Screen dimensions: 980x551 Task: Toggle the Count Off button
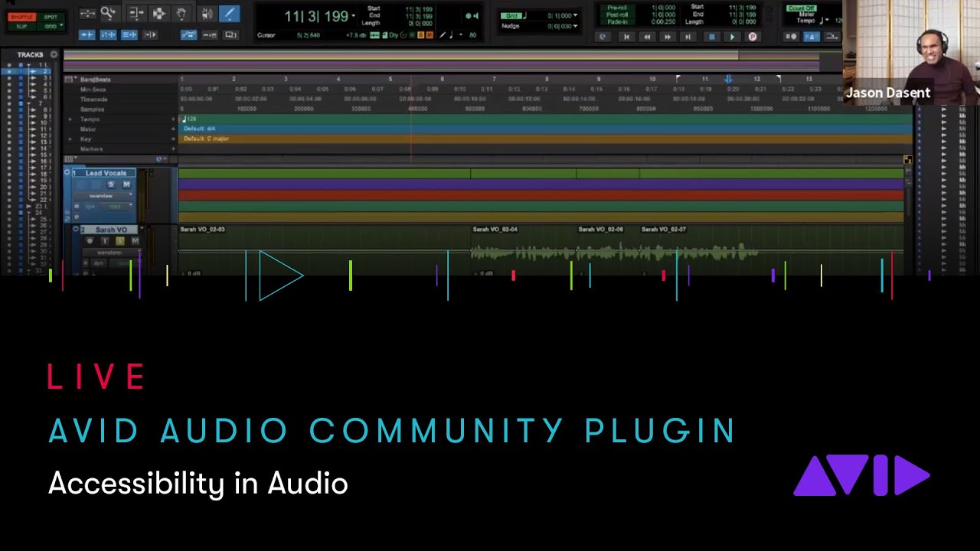click(801, 8)
